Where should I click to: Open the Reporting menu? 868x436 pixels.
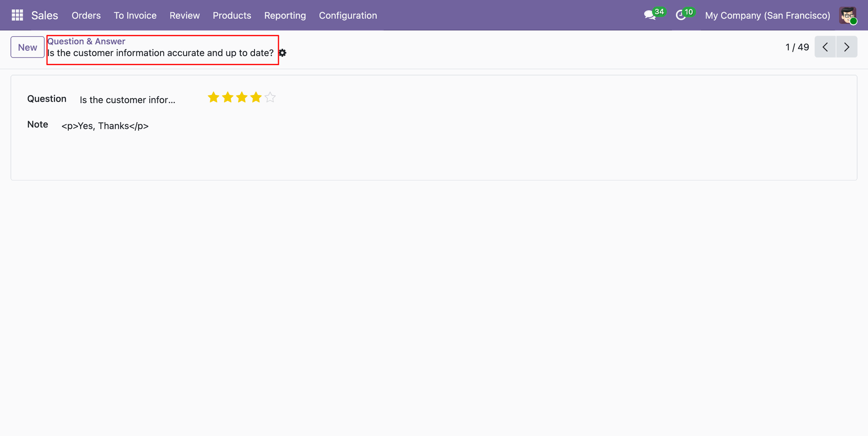(285, 15)
